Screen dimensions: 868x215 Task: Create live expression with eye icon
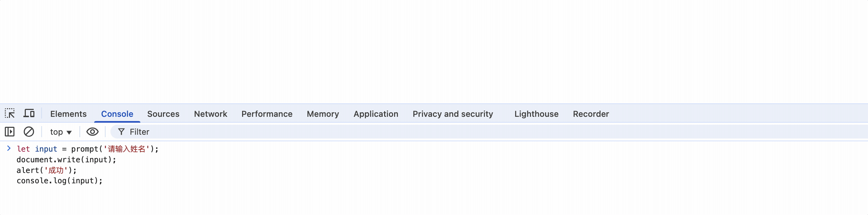[92, 132]
